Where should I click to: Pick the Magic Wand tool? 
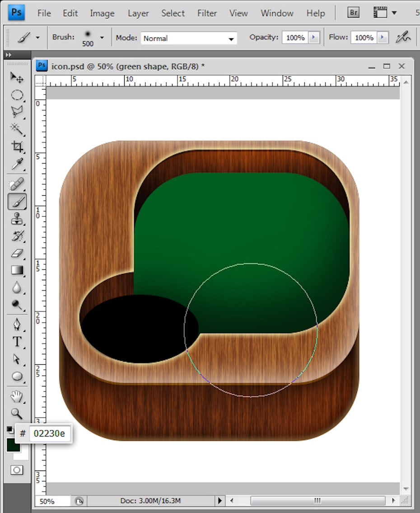pyautogui.click(x=17, y=129)
